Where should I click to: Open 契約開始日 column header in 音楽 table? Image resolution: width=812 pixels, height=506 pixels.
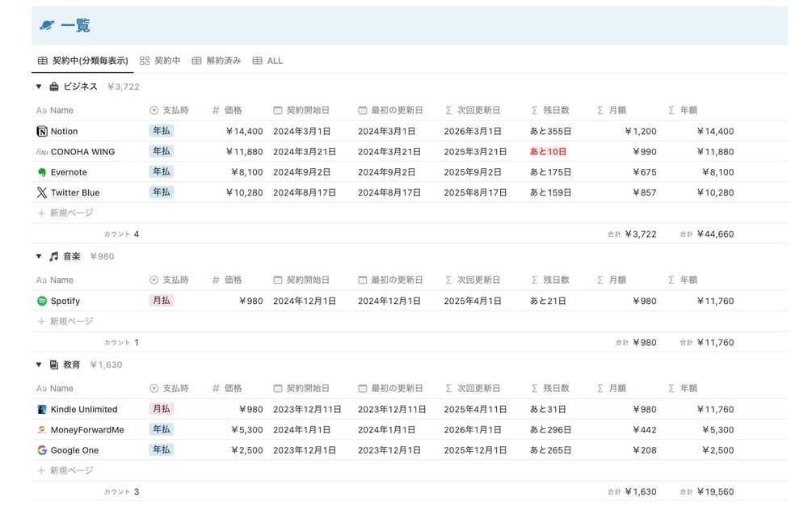[301, 280]
